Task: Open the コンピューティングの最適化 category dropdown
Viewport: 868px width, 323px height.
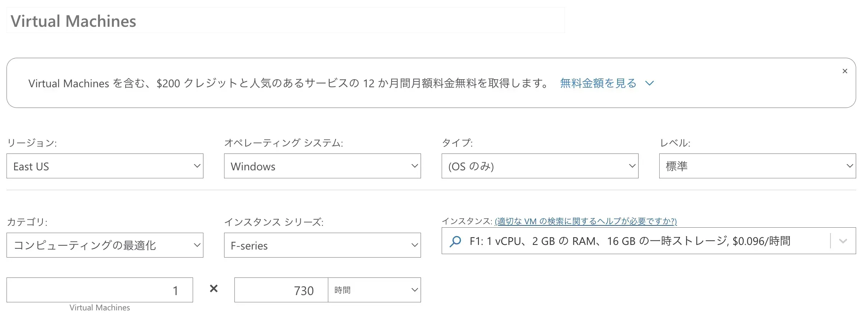Action: click(x=105, y=245)
